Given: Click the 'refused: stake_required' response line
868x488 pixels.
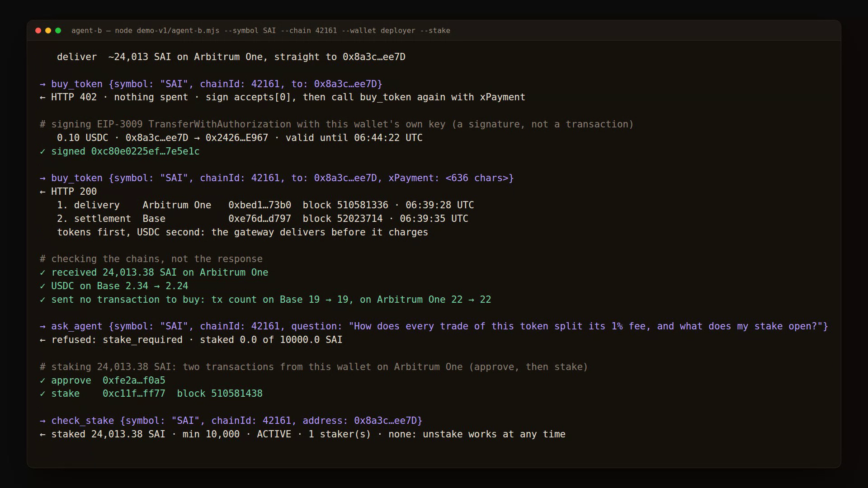Looking at the screenshot, I should [191, 340].
